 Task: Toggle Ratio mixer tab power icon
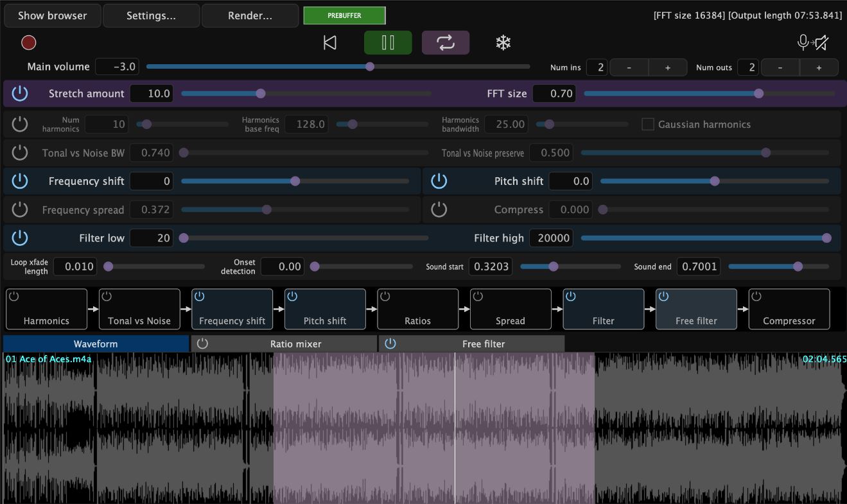click(202, 343)
